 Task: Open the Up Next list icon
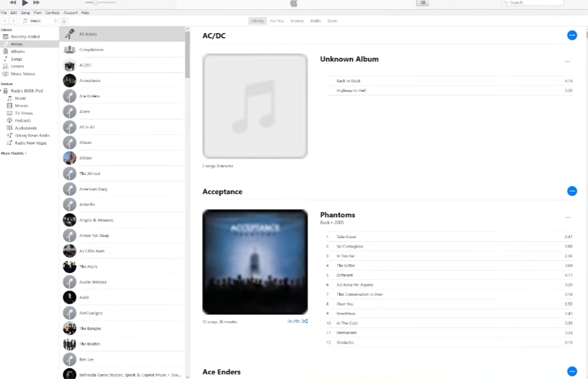422,2
